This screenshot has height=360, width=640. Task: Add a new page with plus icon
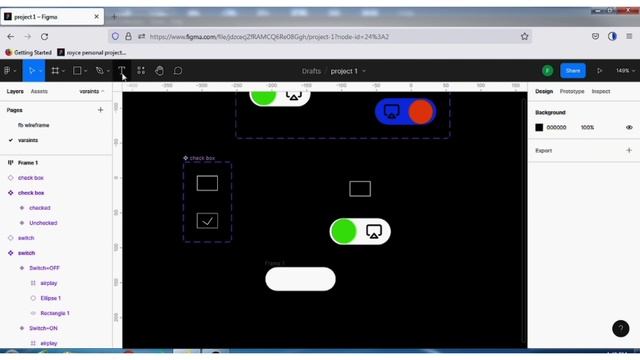[x=100, y=110]
